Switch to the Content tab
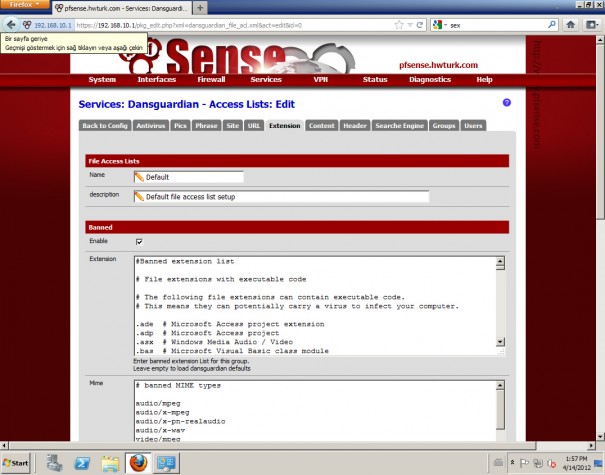The width and height of the screenshot is (605, 475). (321, 126)
